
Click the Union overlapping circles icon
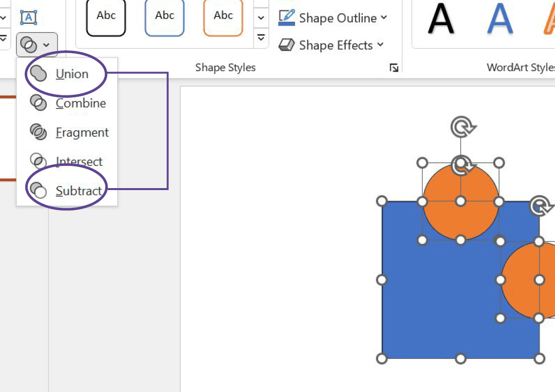pos(38,74)
